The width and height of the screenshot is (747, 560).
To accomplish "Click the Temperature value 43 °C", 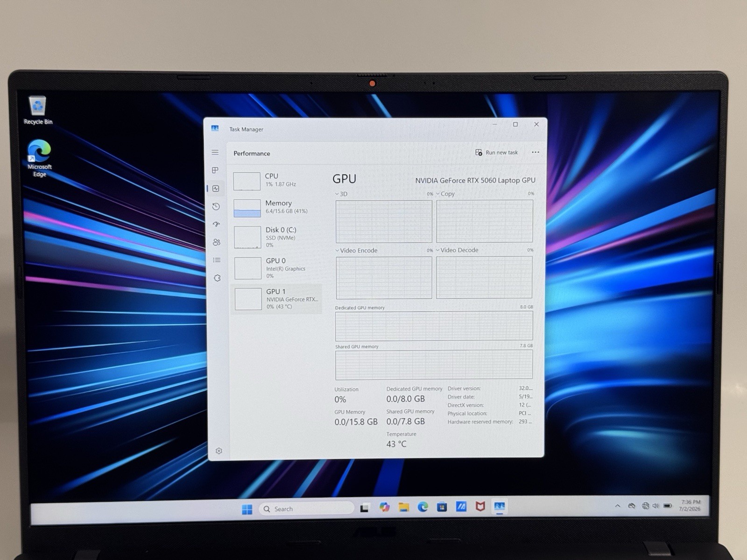I will click(x=396, y=444).
